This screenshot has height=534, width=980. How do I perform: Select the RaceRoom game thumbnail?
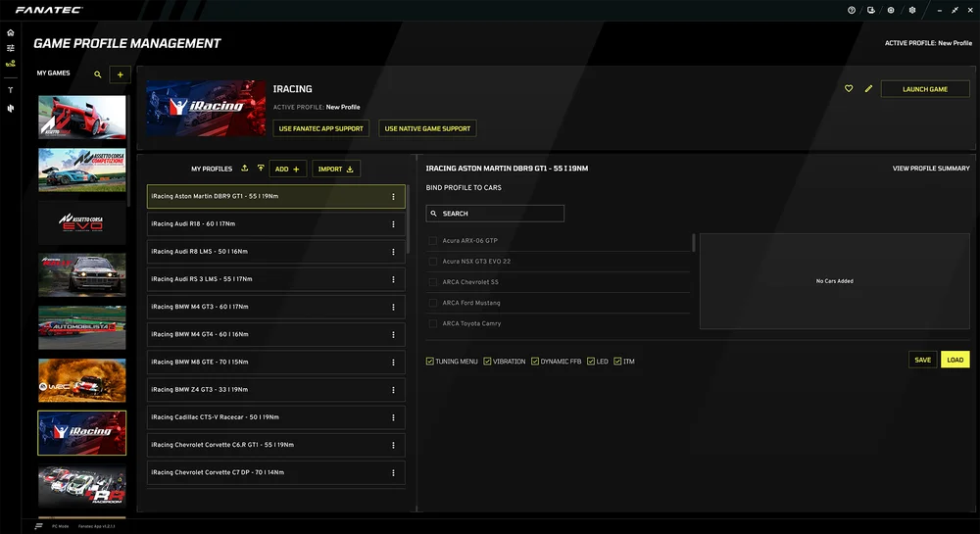coord(82,485)
